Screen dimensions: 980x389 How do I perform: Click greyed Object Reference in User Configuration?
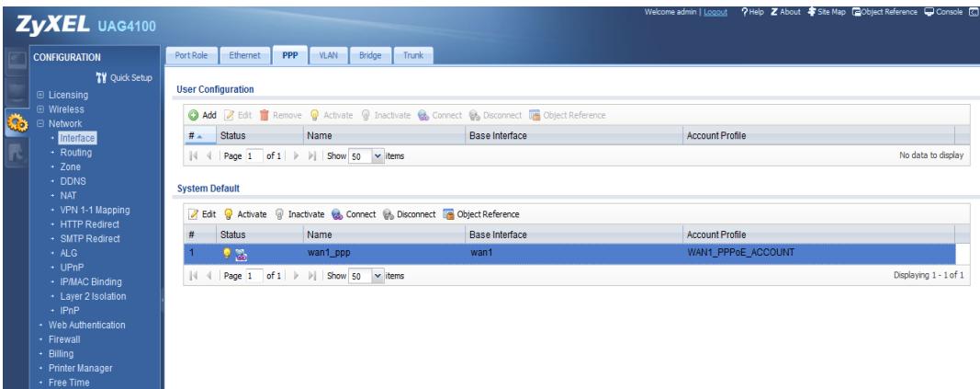[x=568, y=115]
